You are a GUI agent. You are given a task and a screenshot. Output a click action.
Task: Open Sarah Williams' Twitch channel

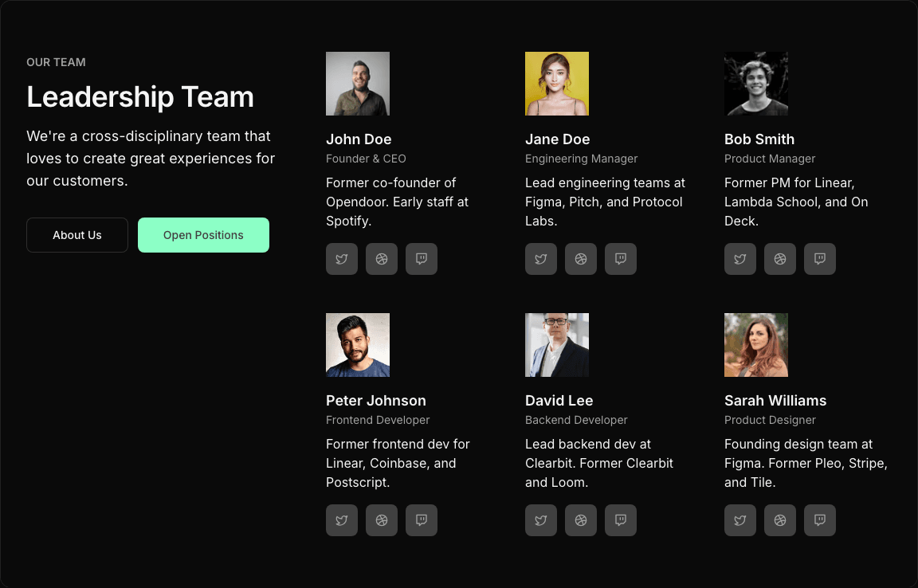pyautogui.click(x=820, y=520)
